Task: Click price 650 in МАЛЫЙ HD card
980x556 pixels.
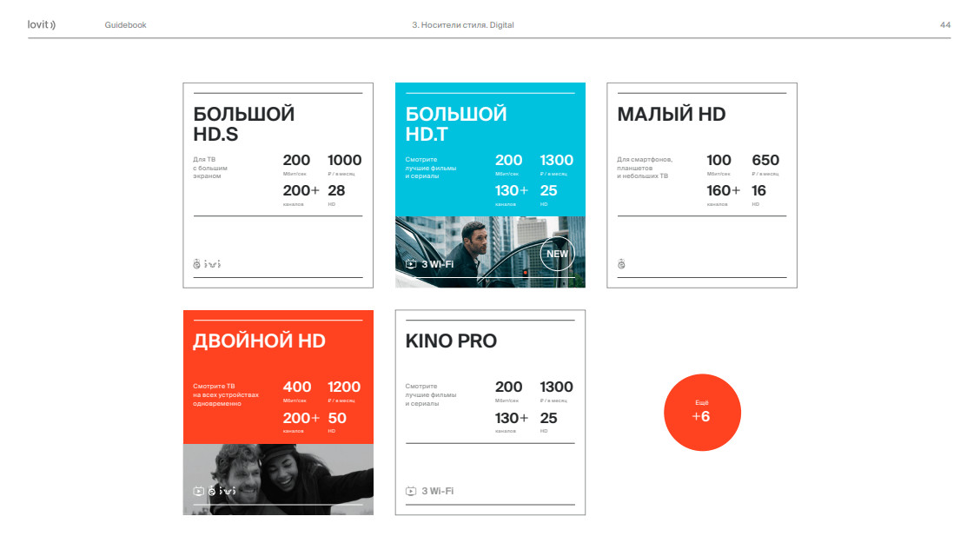Action: point(765,161)
